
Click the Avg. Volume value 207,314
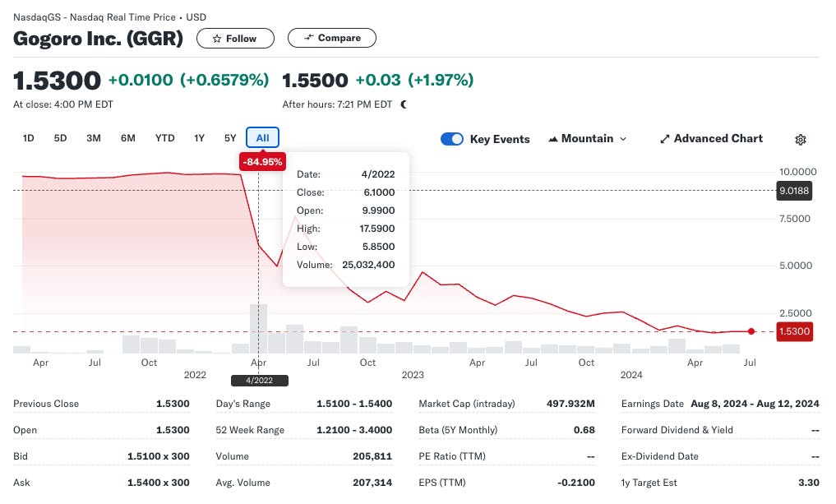coord(372,482)
